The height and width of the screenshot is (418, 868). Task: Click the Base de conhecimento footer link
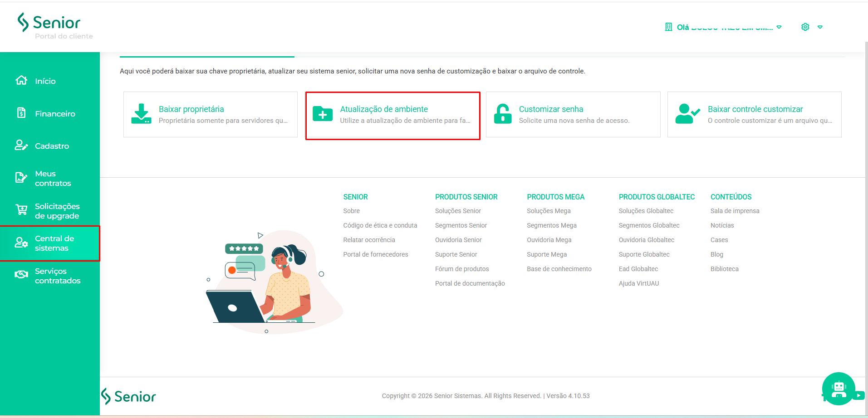pos(559,269)
